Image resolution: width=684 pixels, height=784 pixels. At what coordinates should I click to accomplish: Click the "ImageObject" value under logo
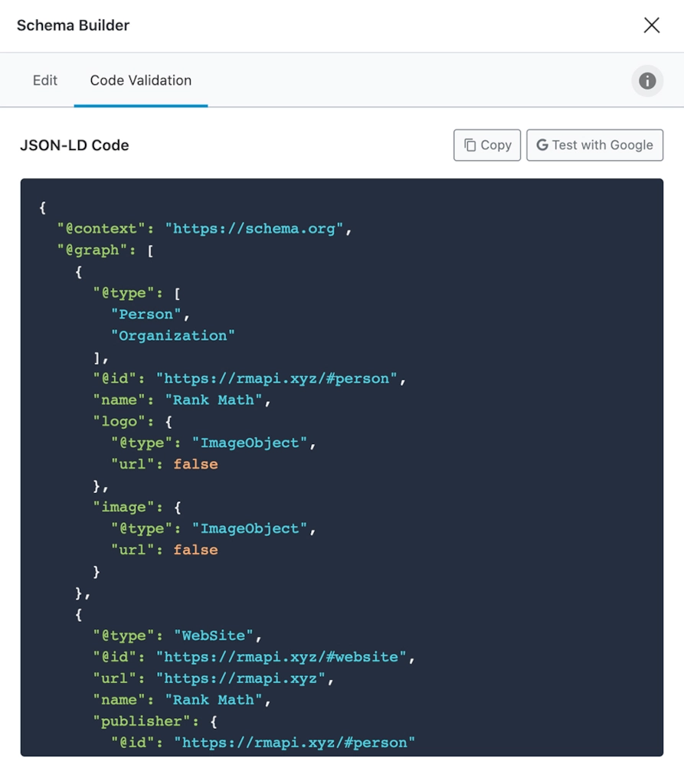tap(250, 443)
